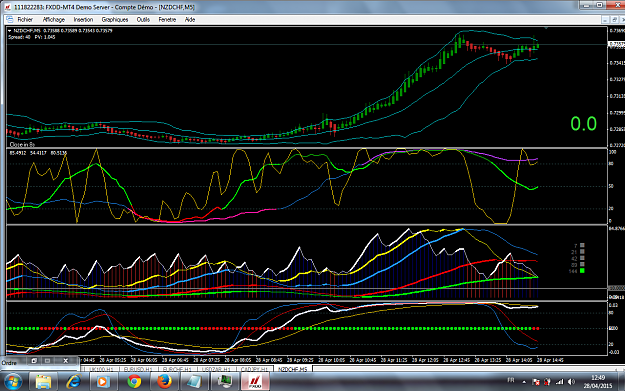Click the Show desktop button
Image resolution: width=625 pixels, height=391 pixels.
622,382
